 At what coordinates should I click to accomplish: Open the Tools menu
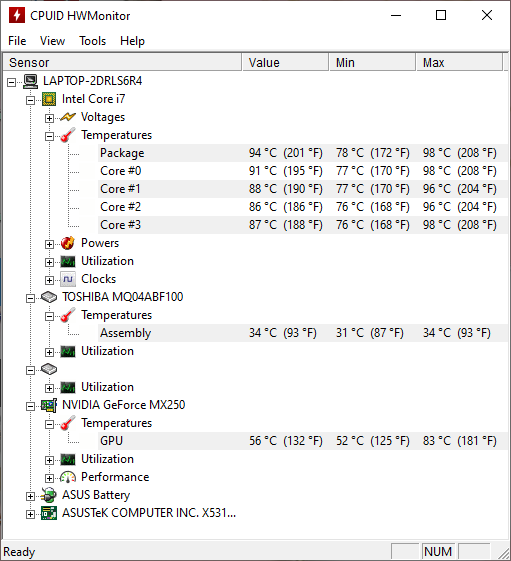[93, 41]
